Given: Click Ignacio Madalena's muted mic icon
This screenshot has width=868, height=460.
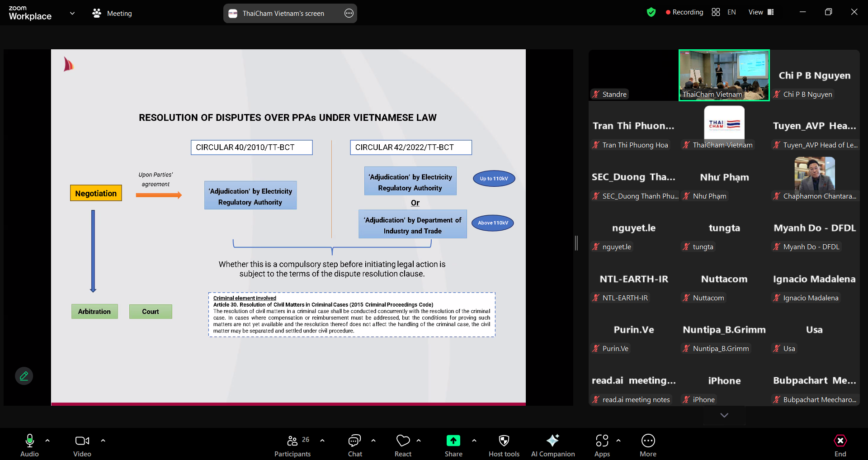Looking at the screenshot, I should [777, 298].
